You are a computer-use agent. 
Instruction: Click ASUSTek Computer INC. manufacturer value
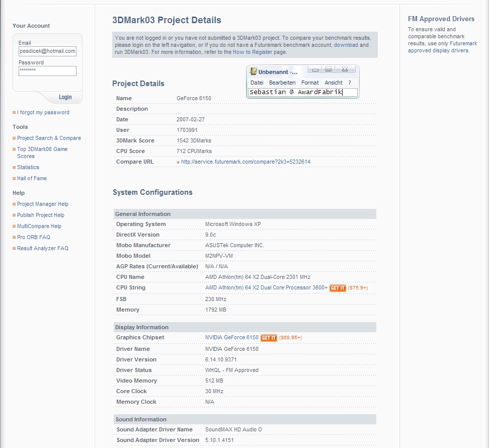234,245
